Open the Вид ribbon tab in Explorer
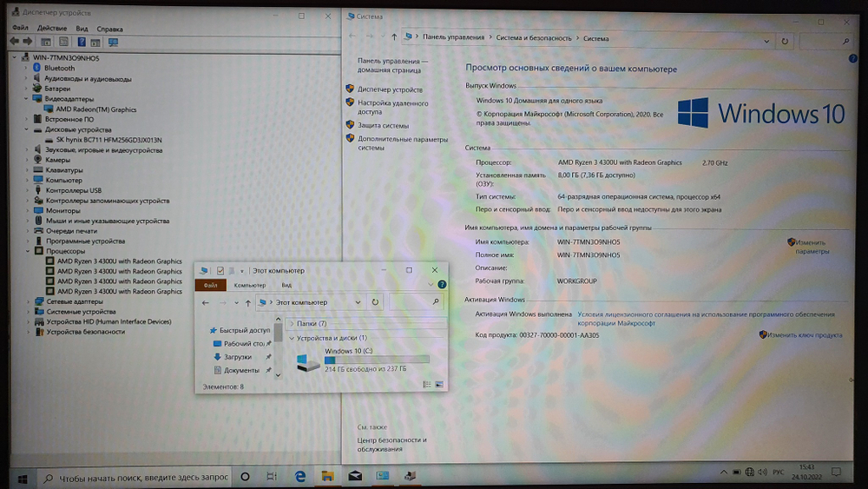Image resolution: width=868 pixels, height=489 pixels. [x=286, y=285]
